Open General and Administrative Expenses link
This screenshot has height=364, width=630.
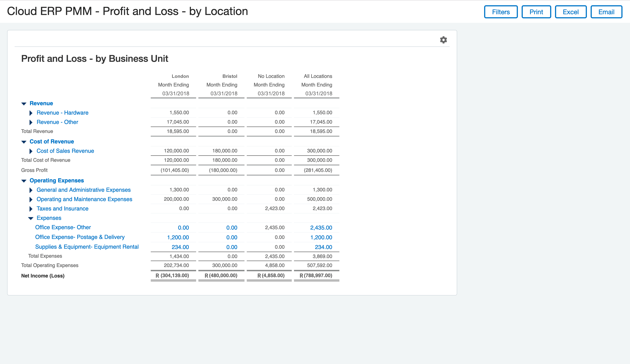[x=83, y=190]
